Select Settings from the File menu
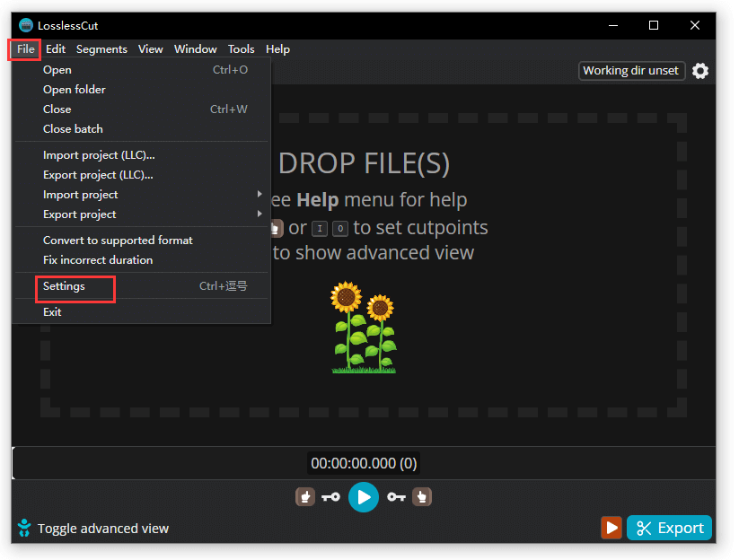This screenshot has width=739, height=560. (65, 286)
